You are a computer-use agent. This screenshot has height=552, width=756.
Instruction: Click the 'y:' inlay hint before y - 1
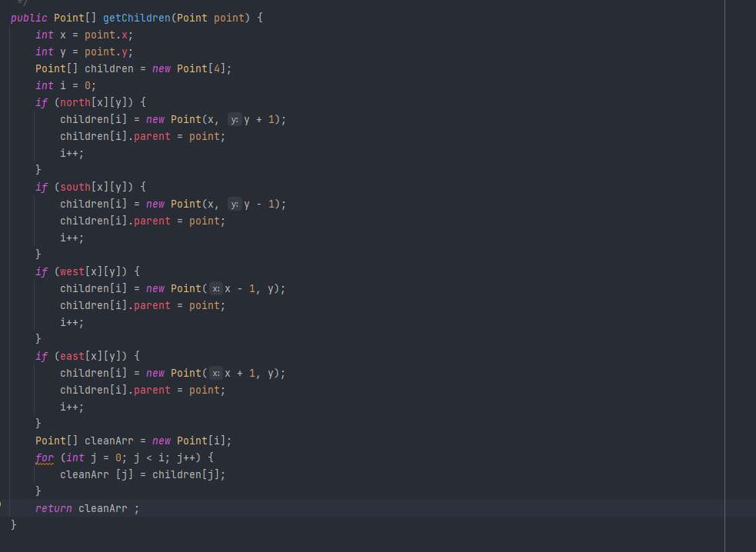click(235, 204)
